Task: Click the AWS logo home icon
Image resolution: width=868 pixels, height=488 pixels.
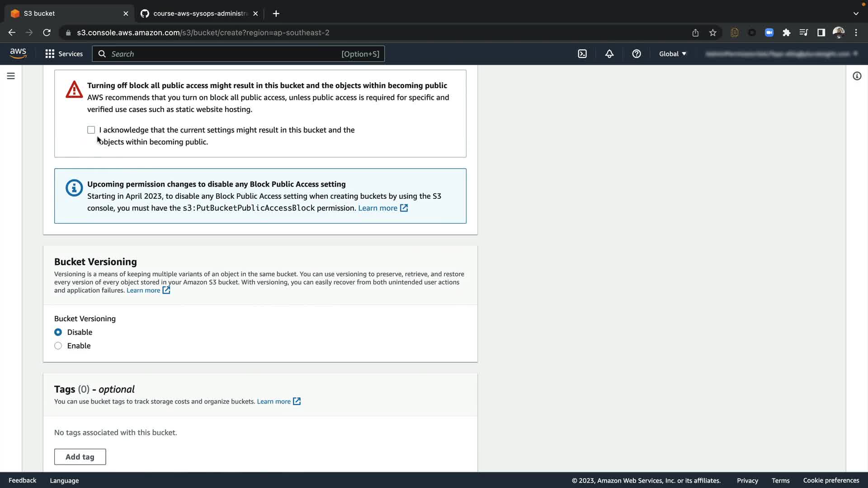Action: click(x=18, y=53)
